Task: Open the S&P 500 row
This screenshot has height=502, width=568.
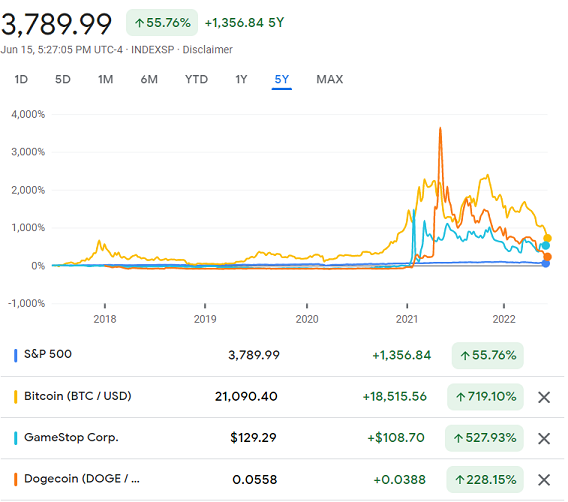Action: (282, 355)
